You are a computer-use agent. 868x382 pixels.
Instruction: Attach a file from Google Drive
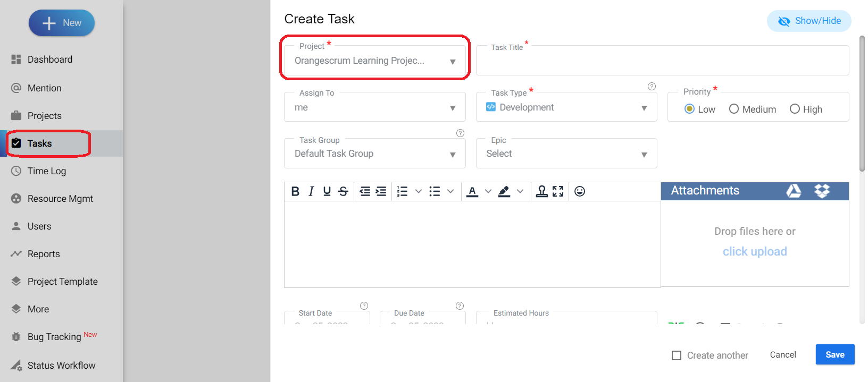coord(794,191)
